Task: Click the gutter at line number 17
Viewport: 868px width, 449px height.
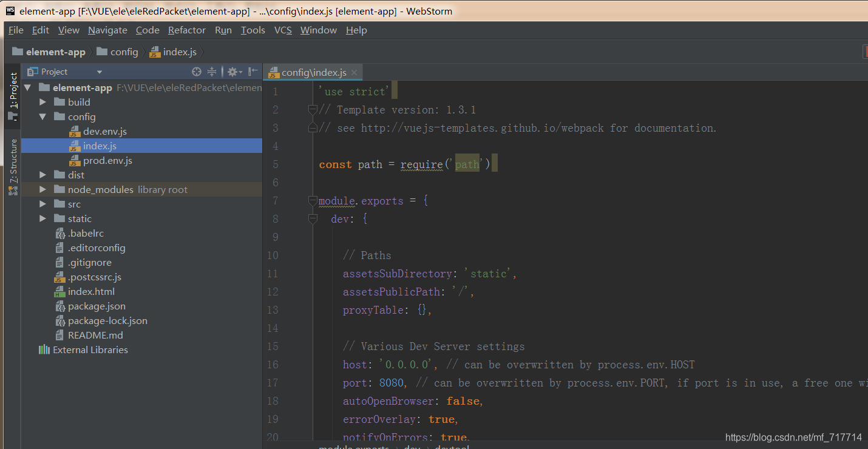Action: pyautogui.click(x=272, y=383)
